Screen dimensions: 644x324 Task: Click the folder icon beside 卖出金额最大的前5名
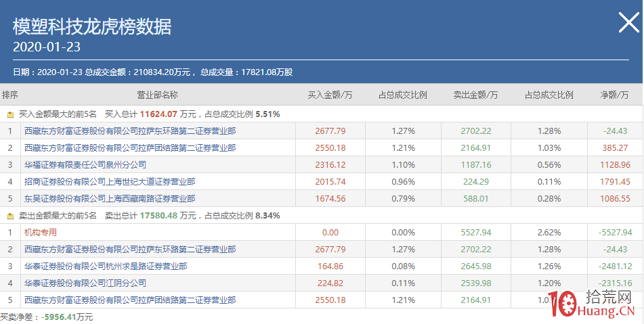pos(10,216)
